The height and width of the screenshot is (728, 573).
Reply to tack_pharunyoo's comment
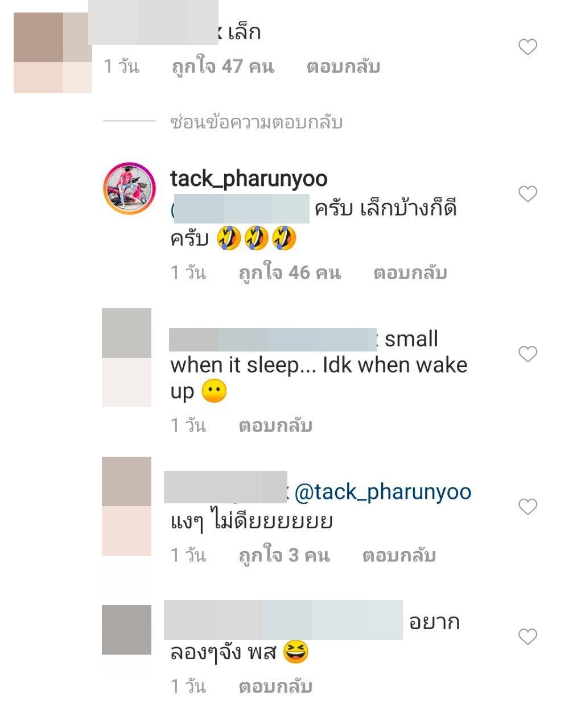point(410,273)
